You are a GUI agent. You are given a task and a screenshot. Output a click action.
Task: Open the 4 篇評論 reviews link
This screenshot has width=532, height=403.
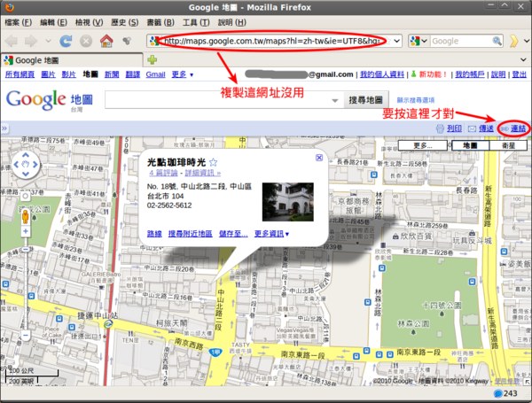[163, 173]
